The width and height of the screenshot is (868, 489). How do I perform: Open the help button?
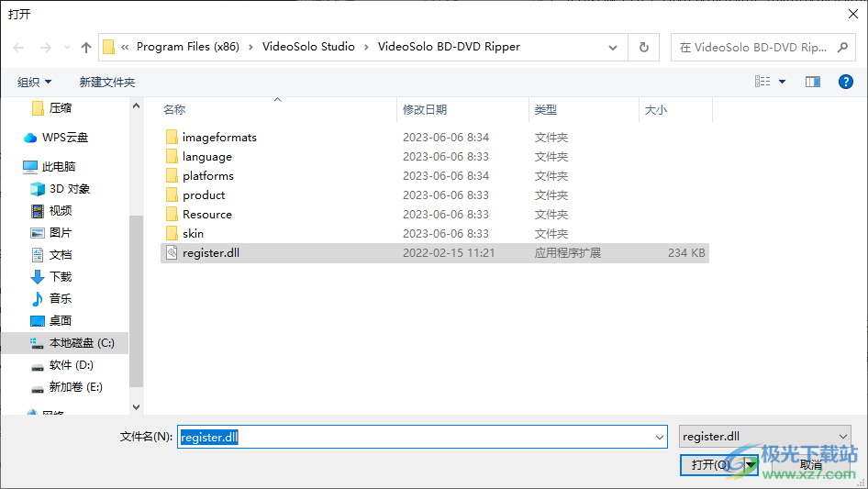click(x=846, y=82)
